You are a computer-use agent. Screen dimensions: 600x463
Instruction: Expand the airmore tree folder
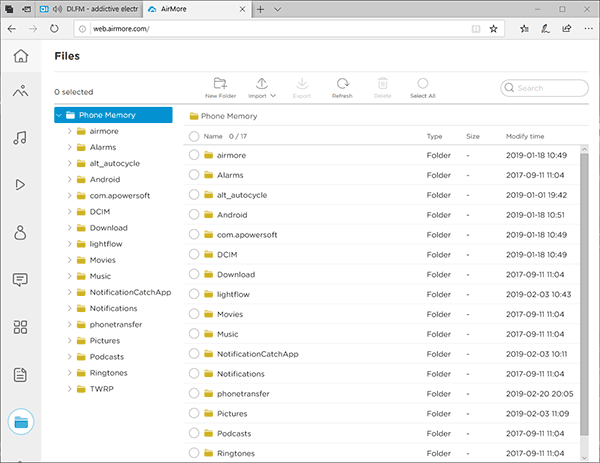pyautogui.click(x=69, y=131)
